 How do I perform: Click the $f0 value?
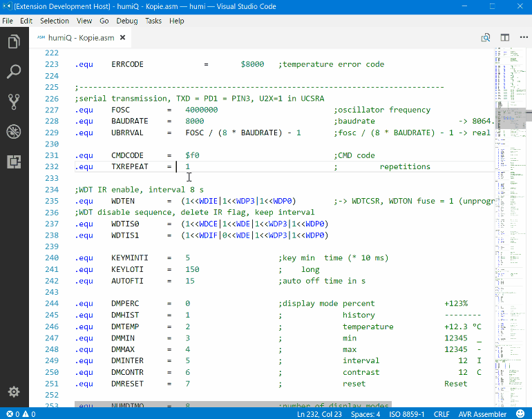pyautogui.click(x=192, y=155)
